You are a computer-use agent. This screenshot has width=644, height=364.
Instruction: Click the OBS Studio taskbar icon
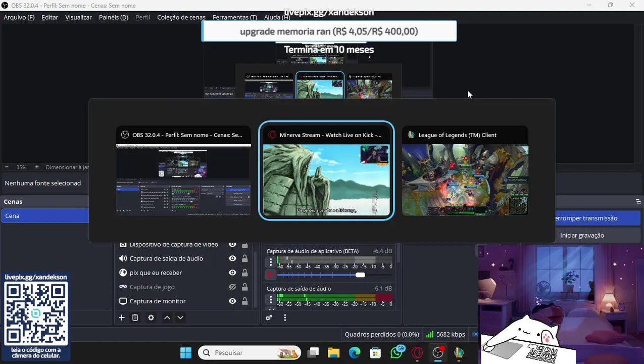pyautogui.click(x=438, y=352)
